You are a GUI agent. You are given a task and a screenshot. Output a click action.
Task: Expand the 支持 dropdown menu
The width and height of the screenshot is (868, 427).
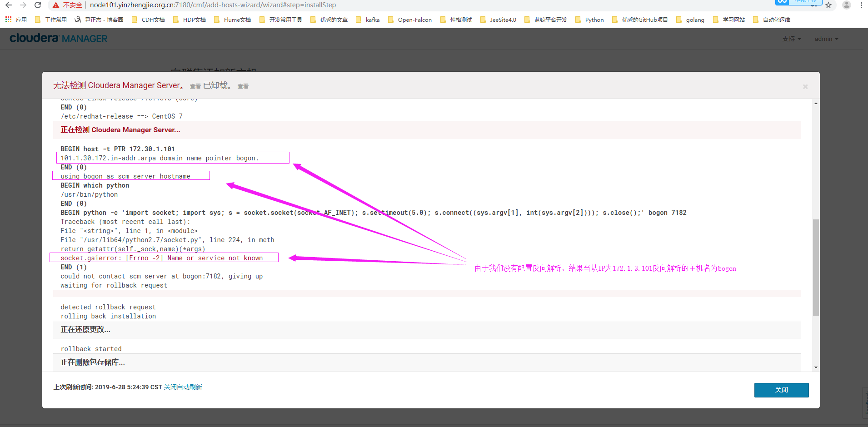(791, 39)
